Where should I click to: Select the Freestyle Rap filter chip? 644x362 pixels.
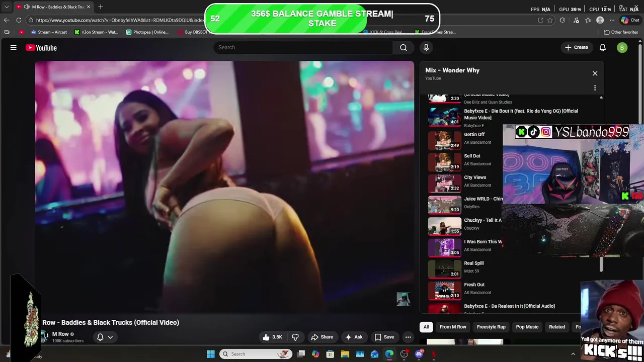tap(491, 327)
